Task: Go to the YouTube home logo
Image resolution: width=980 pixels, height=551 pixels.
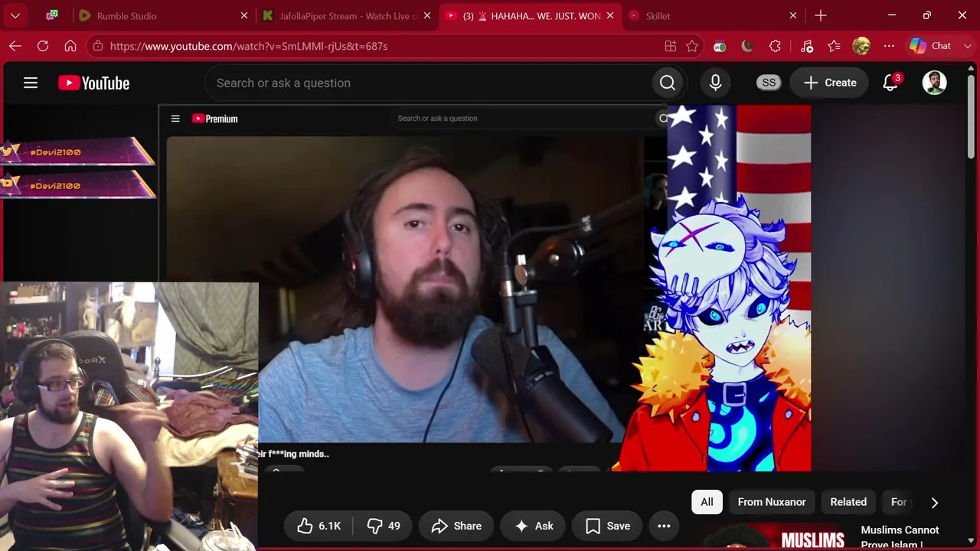Action: (x=94, y=83)
